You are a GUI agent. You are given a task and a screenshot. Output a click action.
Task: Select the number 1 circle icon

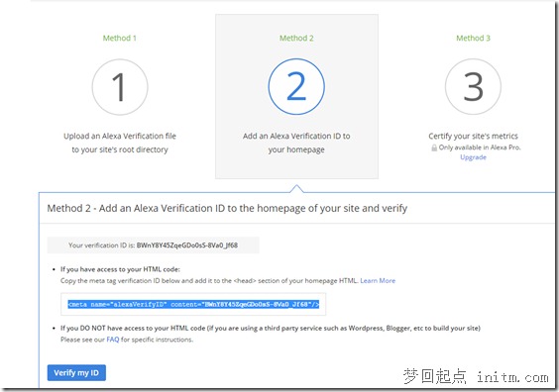click(120, 87)
